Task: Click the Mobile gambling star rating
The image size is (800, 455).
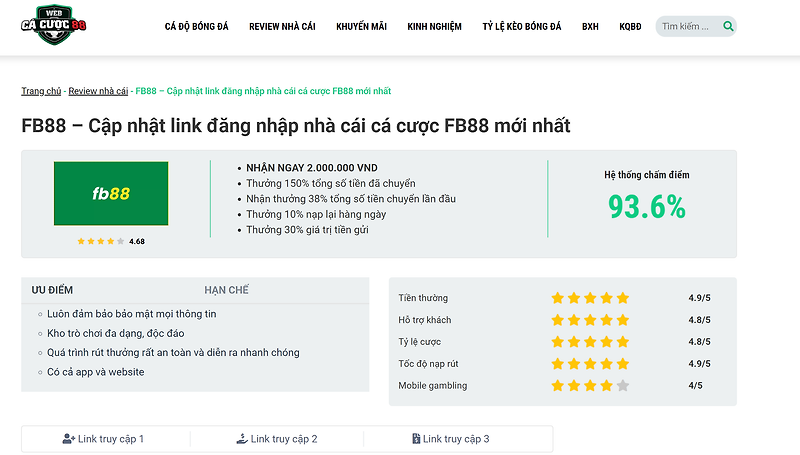Action: pos(590,386)
